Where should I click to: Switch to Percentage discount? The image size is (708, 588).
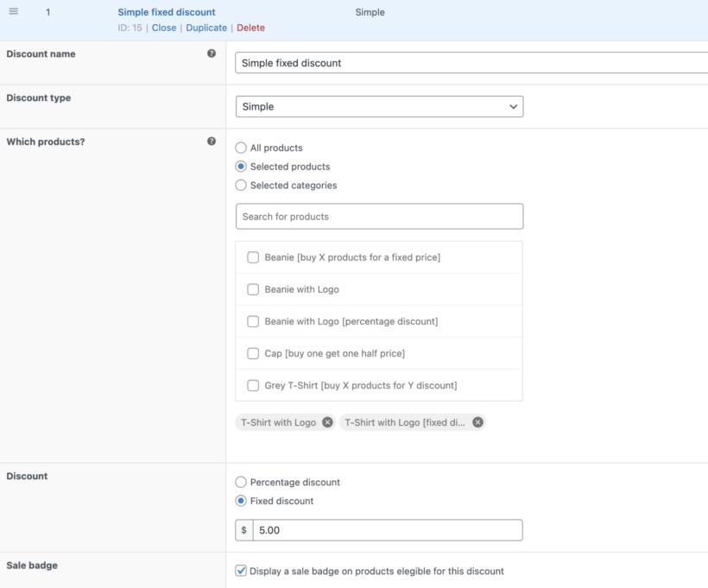pos(242,482)
